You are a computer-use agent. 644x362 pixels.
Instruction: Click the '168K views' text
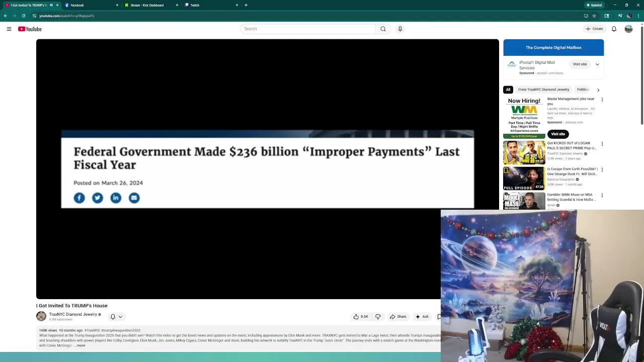(x=48, y=330)
